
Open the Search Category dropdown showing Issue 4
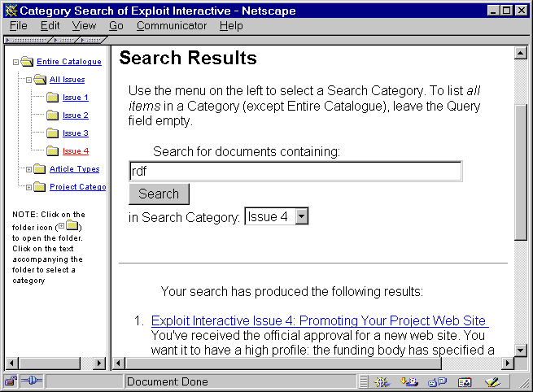pyautogui.click(x=302, y=216)
